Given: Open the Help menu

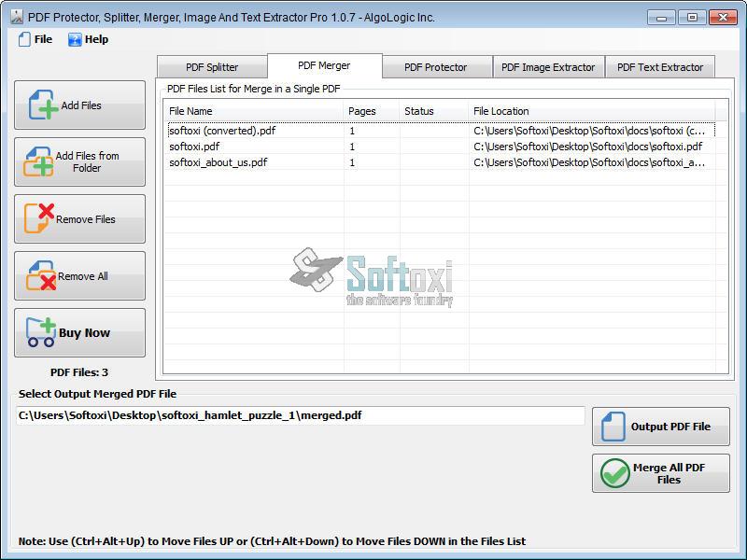Looking at the screenshot, I should (89, 39).
